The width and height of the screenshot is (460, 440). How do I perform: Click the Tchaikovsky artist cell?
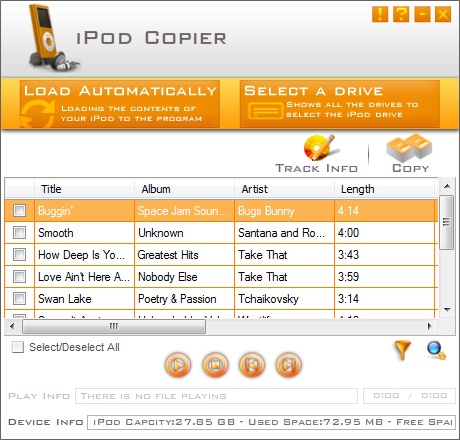(x=284, y=299)
